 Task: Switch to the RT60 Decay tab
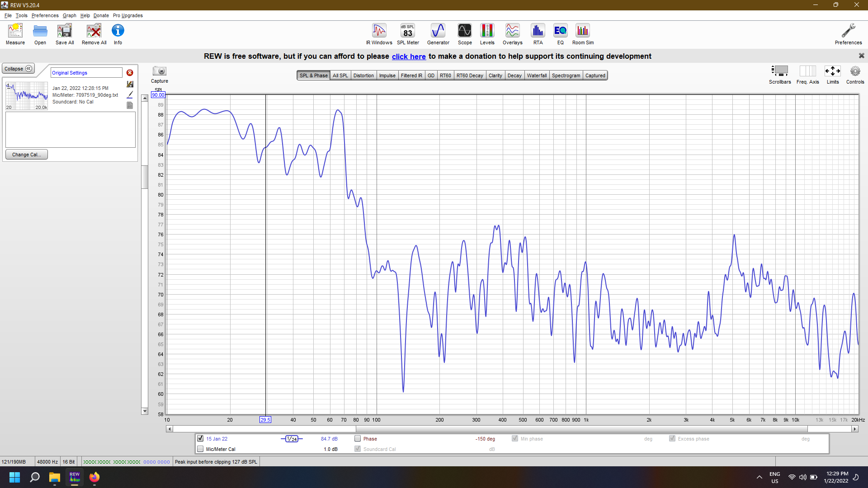pos(470,75)
